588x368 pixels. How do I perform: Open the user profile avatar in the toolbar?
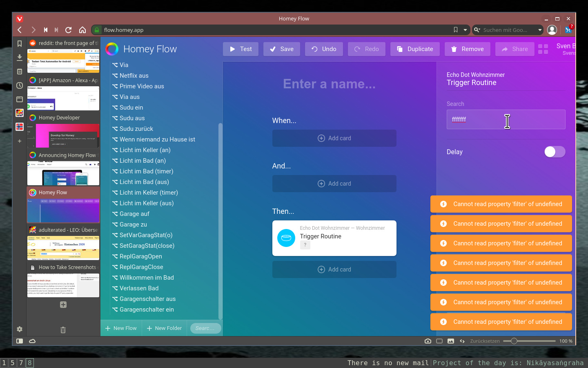[x=552, y=30]
